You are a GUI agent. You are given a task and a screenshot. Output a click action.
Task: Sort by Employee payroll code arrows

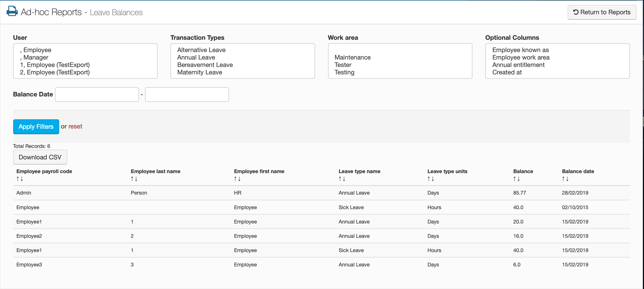(20, 179)
